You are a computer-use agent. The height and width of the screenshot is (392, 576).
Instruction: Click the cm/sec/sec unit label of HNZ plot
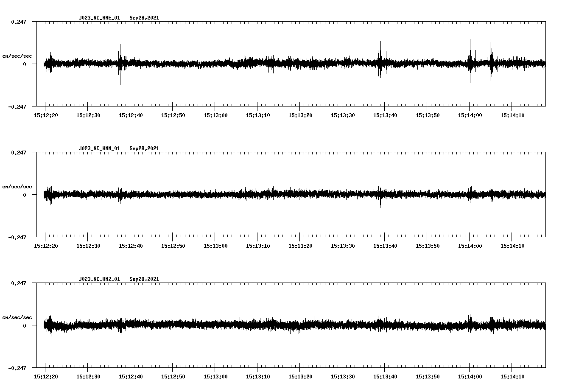click(x=17, y=317)
